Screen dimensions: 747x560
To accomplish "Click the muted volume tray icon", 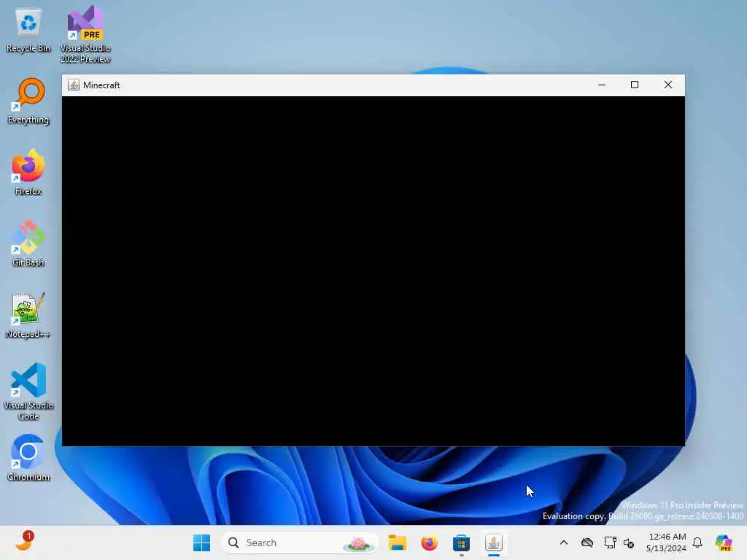I will [629, 542].
